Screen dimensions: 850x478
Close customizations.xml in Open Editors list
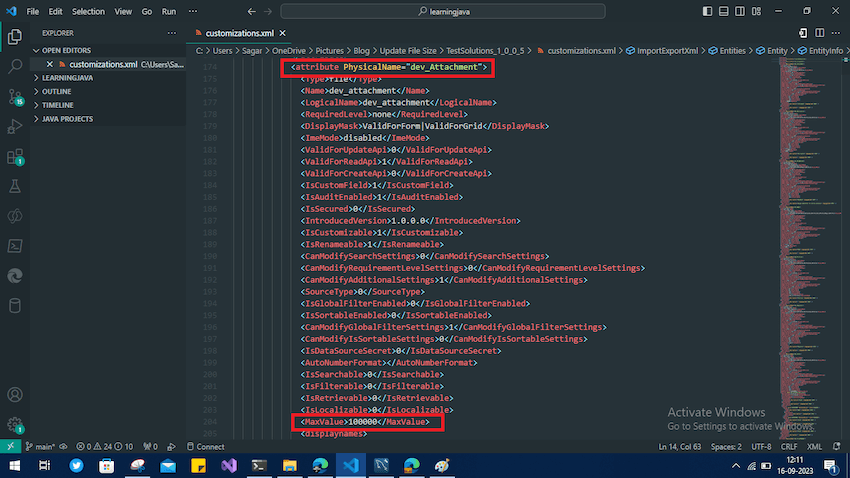49,64
